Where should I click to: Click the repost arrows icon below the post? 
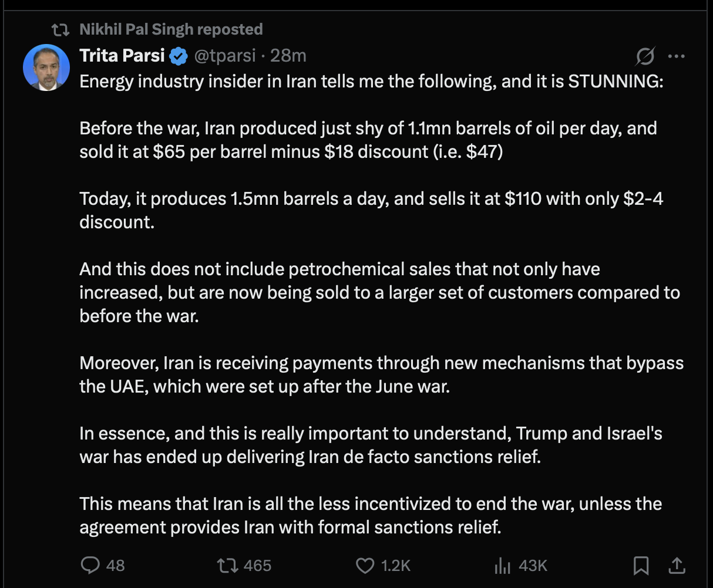click(227, 565)
